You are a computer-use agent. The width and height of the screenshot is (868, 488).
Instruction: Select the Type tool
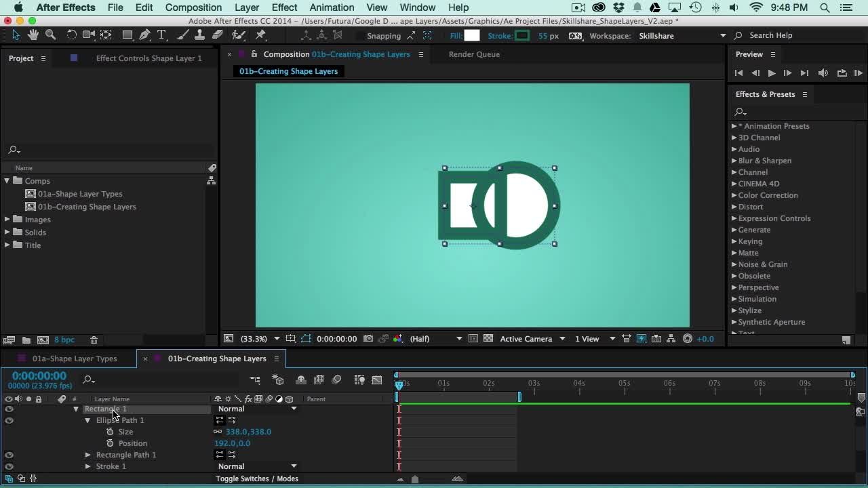[161, 35]
